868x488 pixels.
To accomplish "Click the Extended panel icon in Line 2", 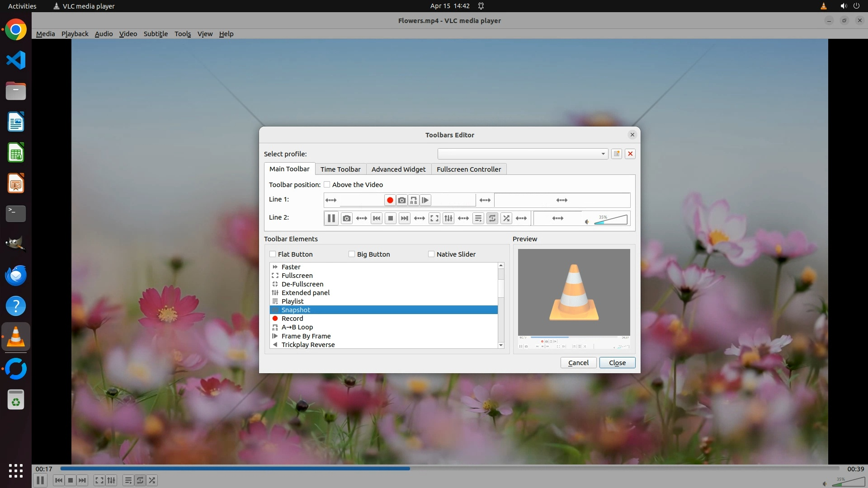I will [448, 218].
